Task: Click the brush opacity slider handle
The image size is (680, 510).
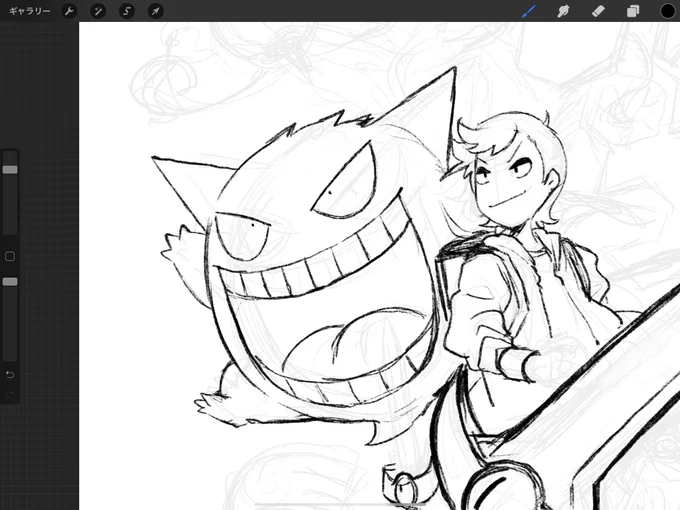Action: (10, 282)
